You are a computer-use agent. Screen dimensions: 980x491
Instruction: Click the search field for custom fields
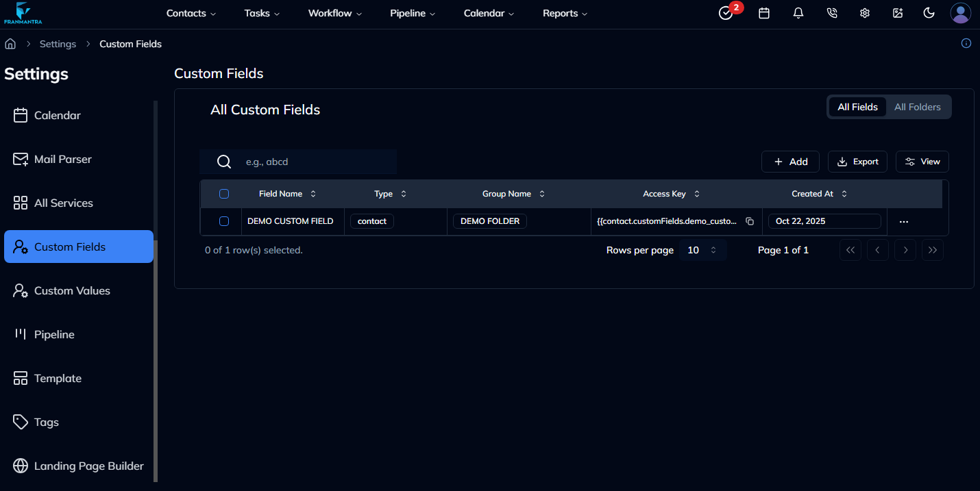pyautogui.click(x=308, y=162)
